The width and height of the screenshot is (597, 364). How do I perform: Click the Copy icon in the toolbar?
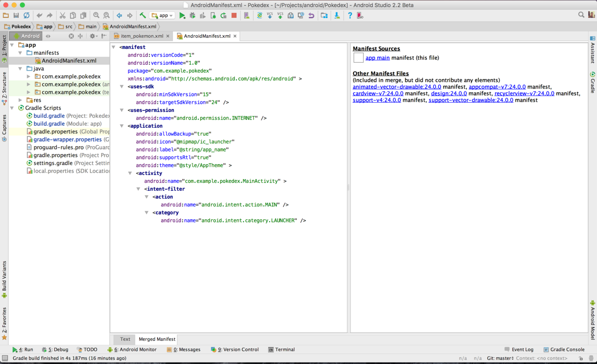click(73, 15)
